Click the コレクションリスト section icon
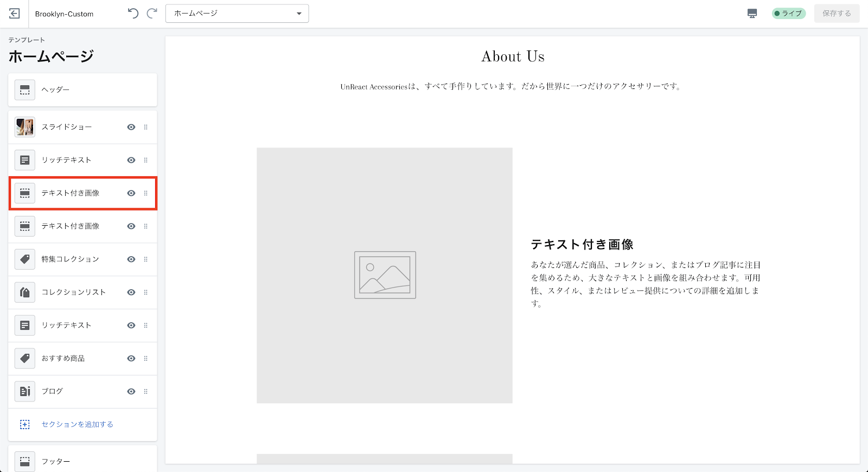The width and height of the screenshot is (868, 472). click(x=25, y=292)
